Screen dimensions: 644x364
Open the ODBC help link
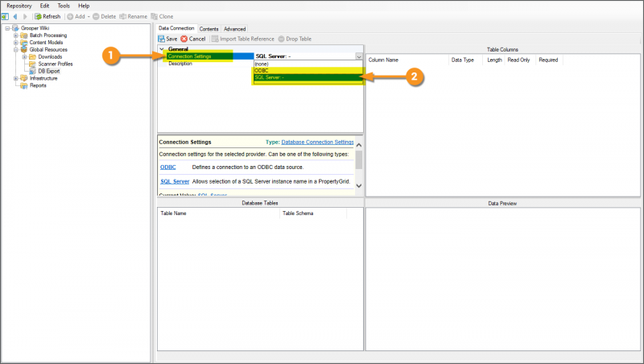(x=168, y=168)
